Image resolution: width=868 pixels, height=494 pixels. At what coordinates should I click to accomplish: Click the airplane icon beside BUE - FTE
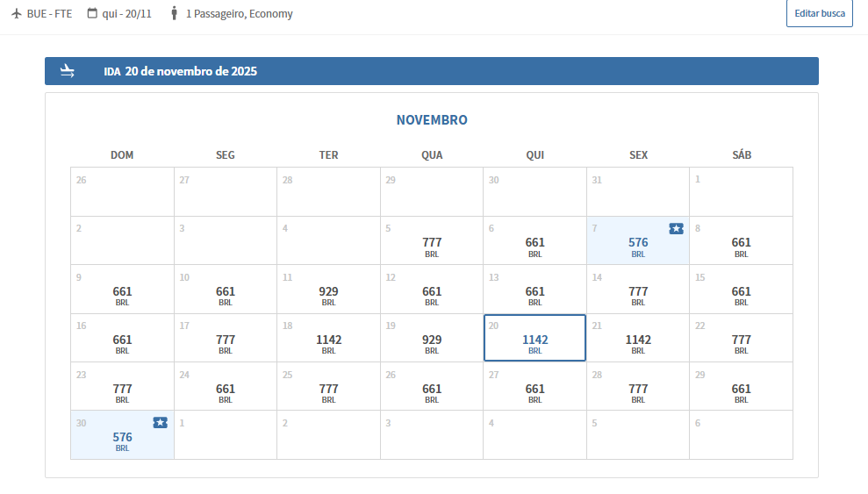tap(17, 13)
